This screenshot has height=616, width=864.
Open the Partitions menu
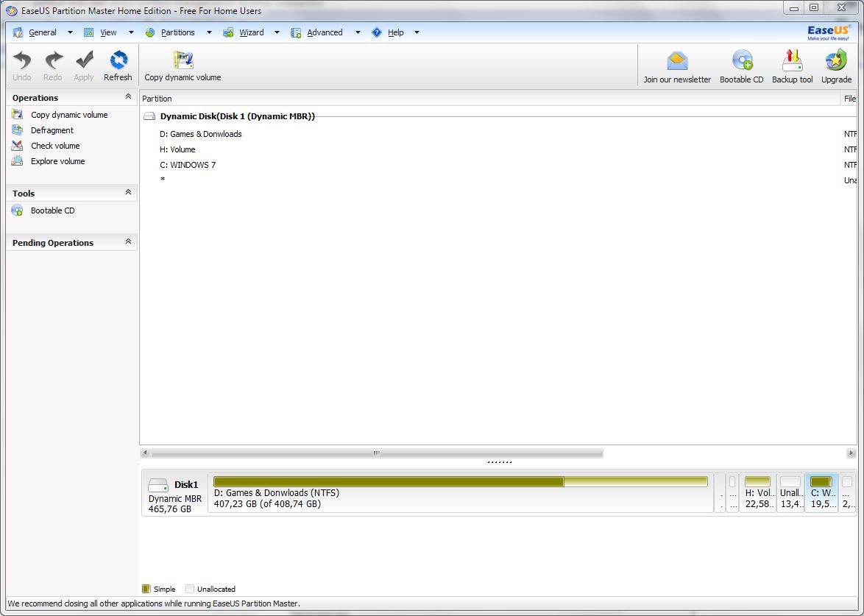coord(177,32)
